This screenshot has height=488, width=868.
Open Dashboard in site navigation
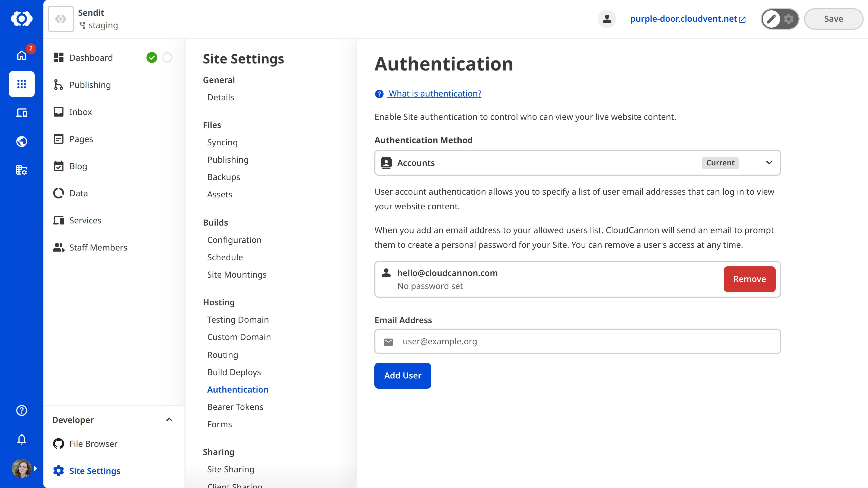91,57
